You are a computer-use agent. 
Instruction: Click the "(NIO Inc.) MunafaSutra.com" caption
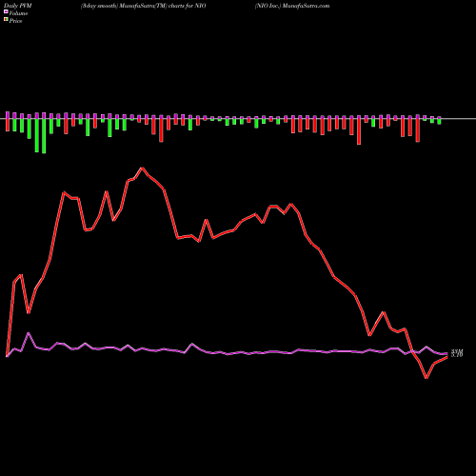click(292, 6)
